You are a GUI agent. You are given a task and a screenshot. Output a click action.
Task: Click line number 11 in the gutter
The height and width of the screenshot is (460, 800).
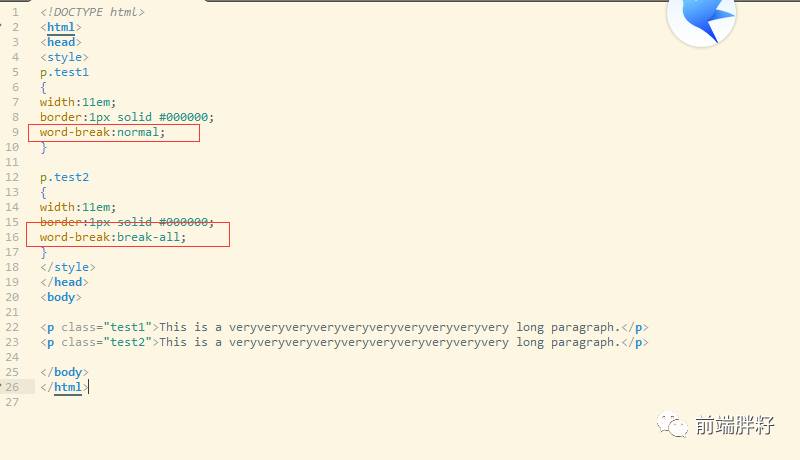click(x=12, y=162)
